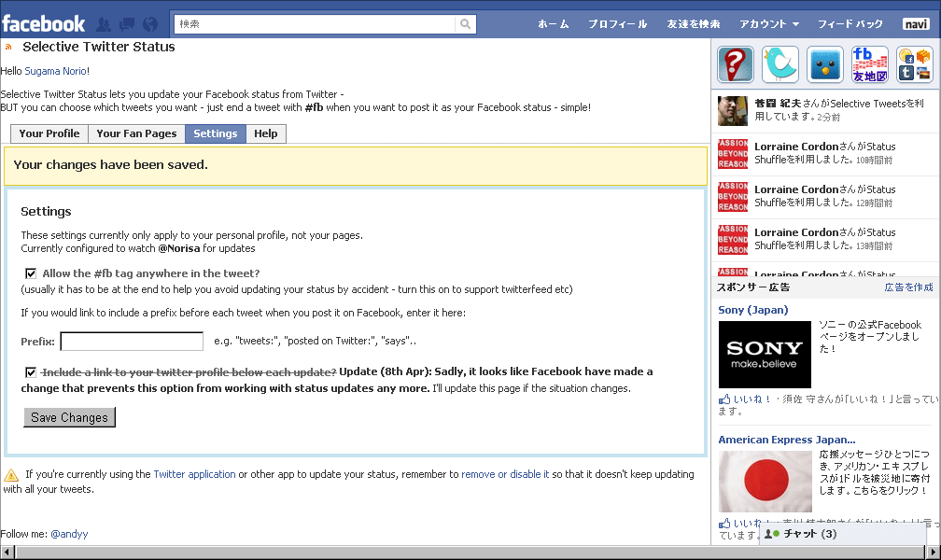Open フィードバック in top navigation
Viewport: 941px width, 560px height.
pos(850,24)
